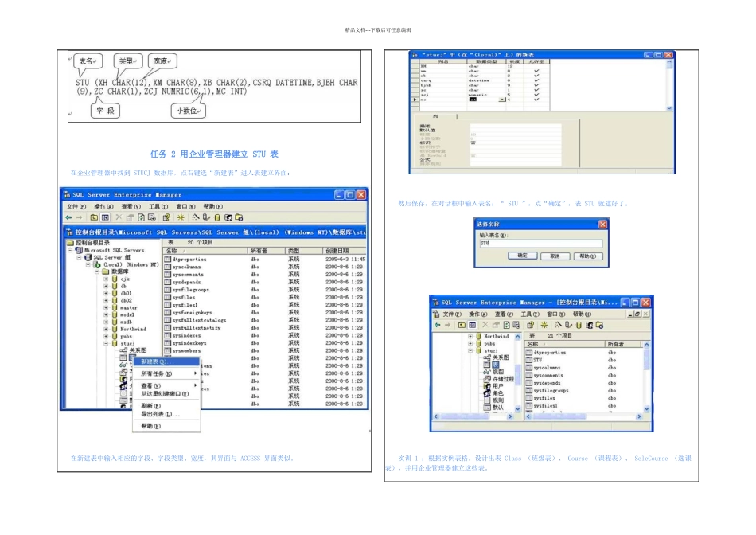Viewport: 756px width, 535px height.
Task: Click the refresh icon in bottom-right window toolbar
Action: pyautogui.click(x=506, y=325)
